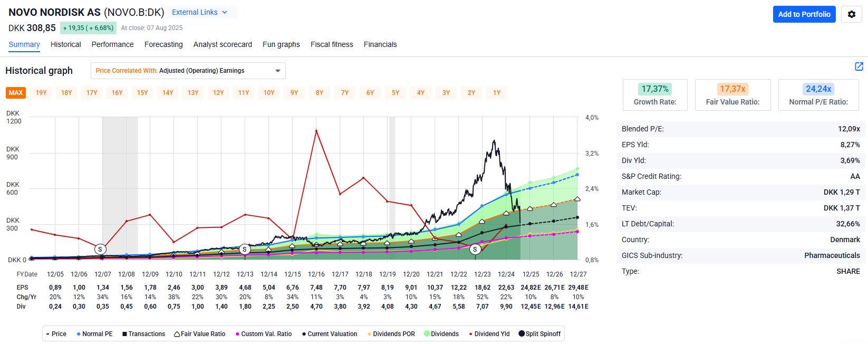Click the blue 24,24x Normal P/E chip

click(x=818, y=89)
